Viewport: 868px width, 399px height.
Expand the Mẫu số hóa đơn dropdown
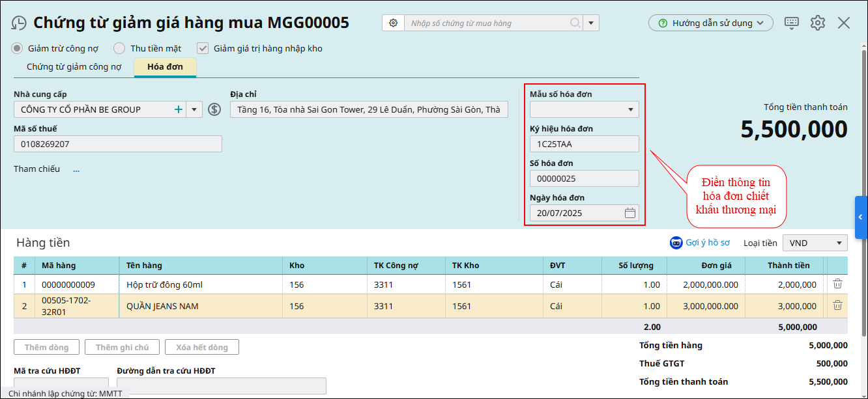(x=630, y=109)
